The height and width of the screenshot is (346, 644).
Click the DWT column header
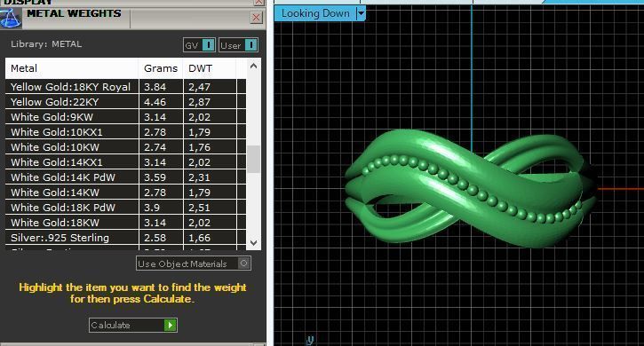click(210, 68)
